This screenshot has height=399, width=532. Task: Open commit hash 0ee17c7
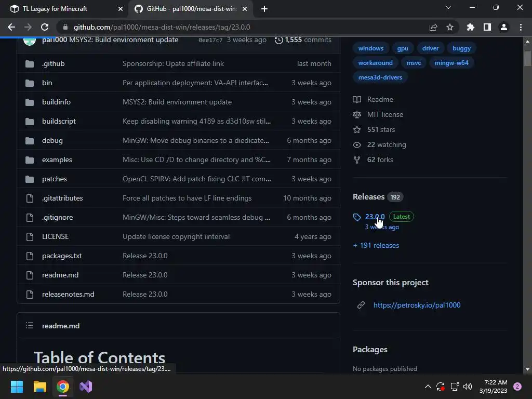(210, 40)
